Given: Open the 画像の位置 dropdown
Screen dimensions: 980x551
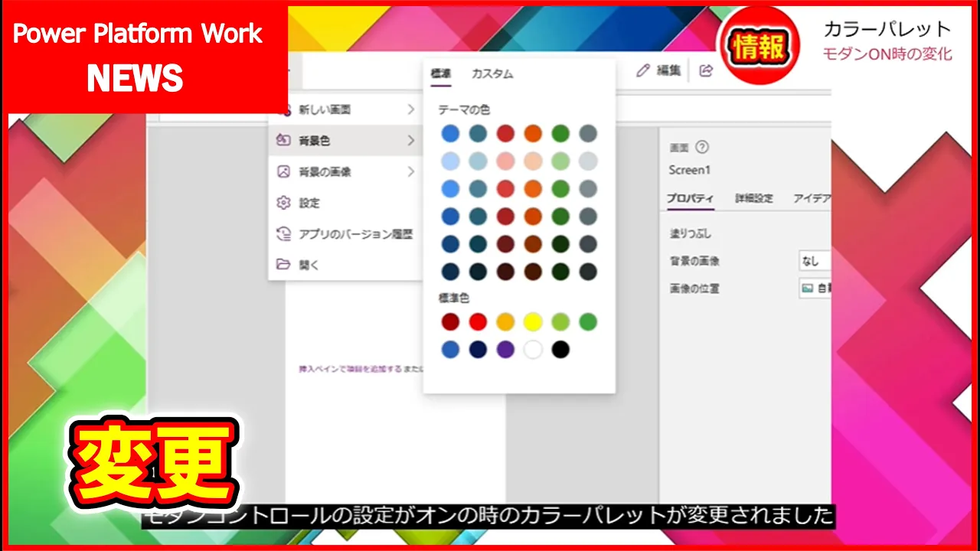Looking at the screenshot, I should 815,289.
